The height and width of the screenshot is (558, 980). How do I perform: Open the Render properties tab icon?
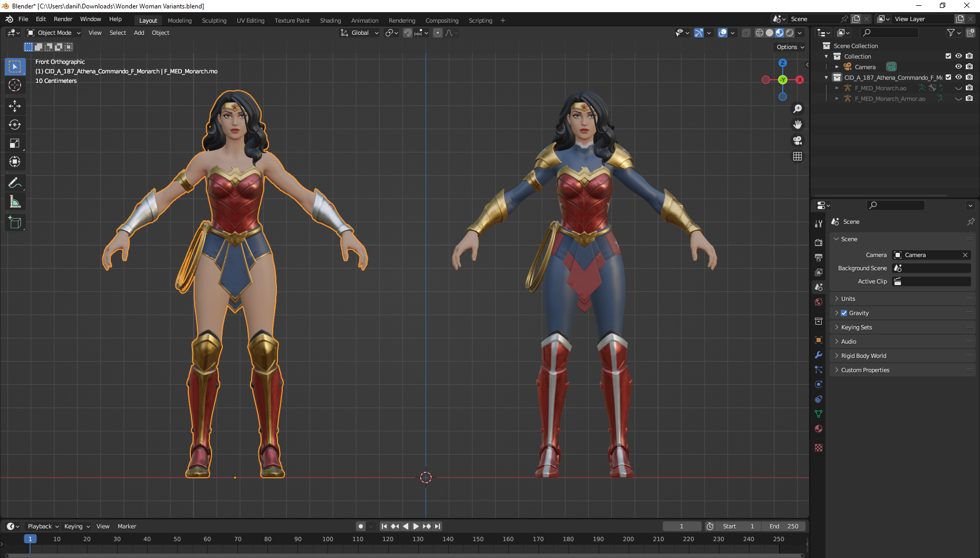click(819, 242)
